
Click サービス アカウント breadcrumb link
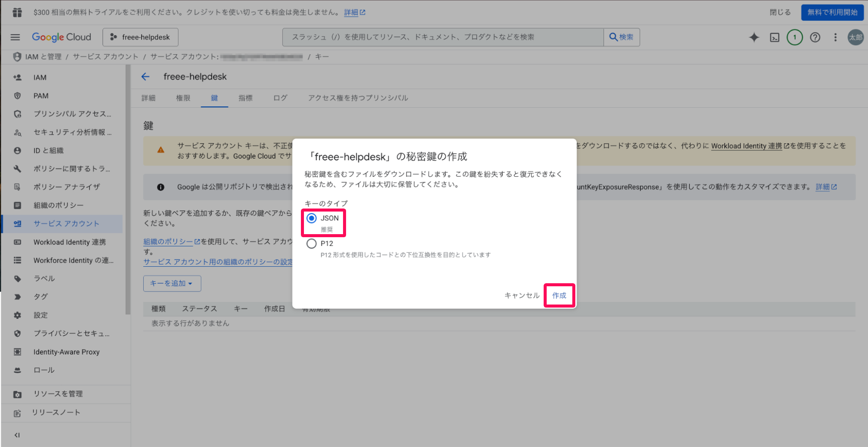(106, 57)
